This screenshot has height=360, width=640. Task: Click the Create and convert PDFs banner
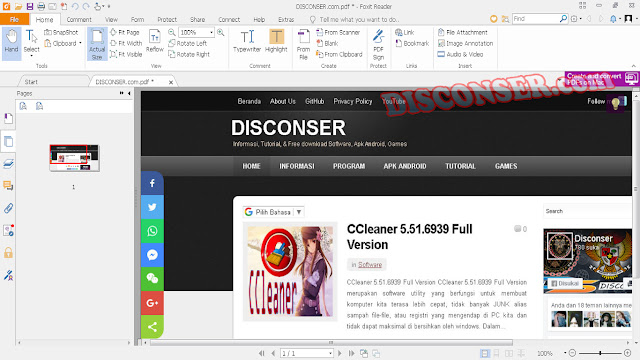click(602, 79)
